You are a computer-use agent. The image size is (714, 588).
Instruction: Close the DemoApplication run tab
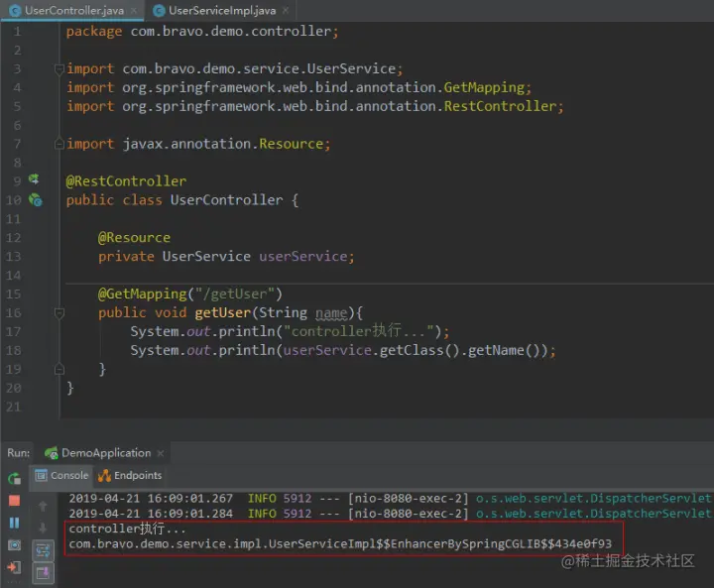161,453
